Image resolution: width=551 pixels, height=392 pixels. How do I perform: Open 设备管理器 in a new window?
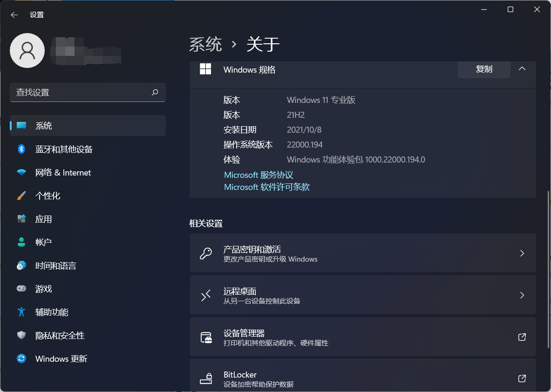click(x=522, y=337)
